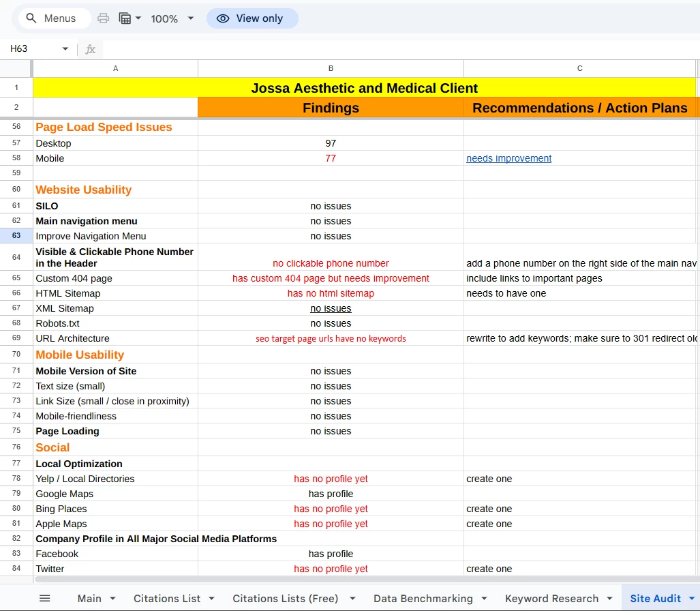This screenshot has height=611, width=700.
Task: Select the needs to have one cell
Action: pos(579,293)
